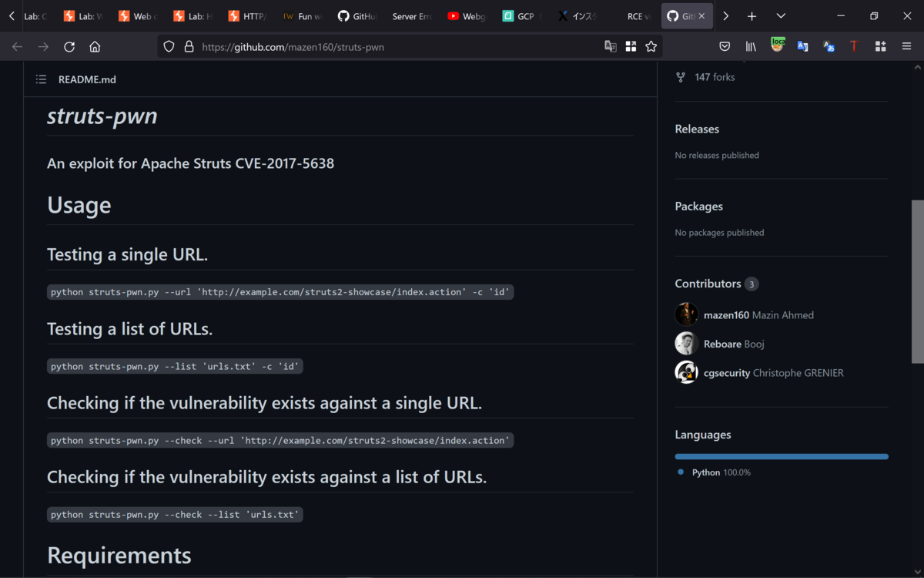Open Reboare Booj's profile link
The width and height of the screenshot is (924, 578).
(x=734, y=344)
